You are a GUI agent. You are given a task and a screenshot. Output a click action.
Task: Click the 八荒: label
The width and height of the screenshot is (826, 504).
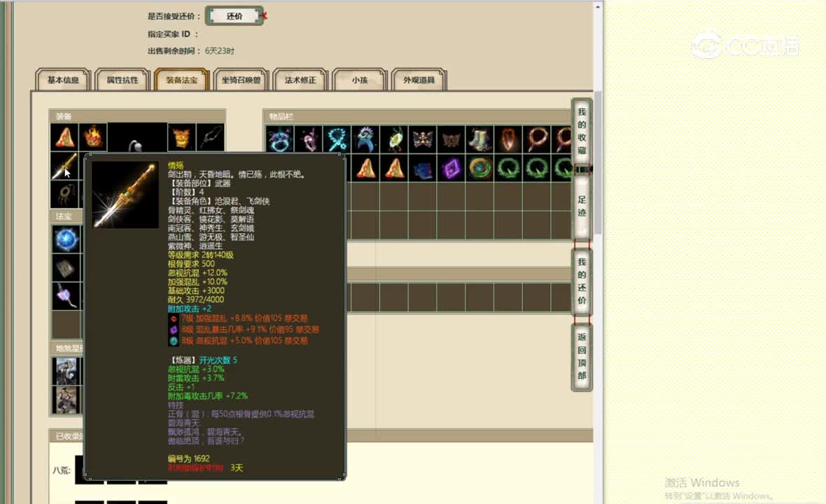coord(61,470)
